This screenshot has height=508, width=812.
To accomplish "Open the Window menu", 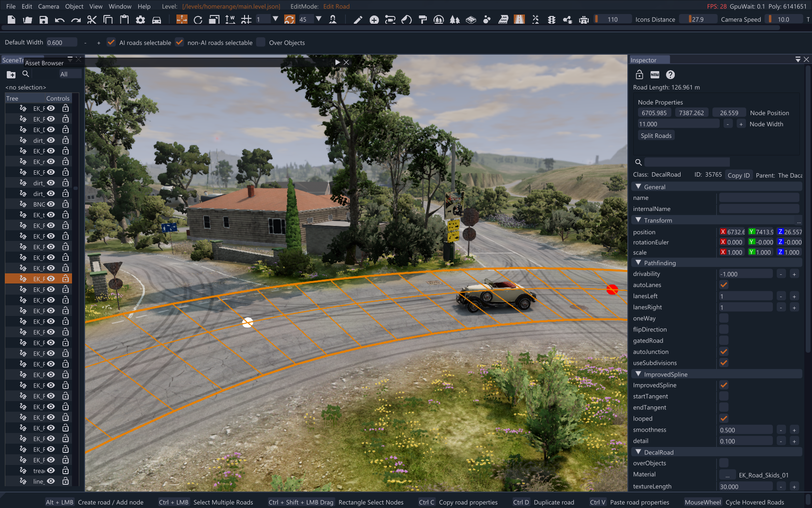I will tap(120, 6).
